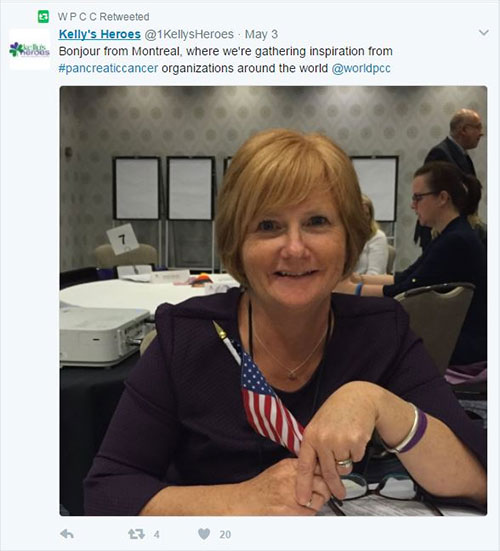Click the @1KellysHeroes handle
This screenshot has width=500, height=551.
click(189, 34)
